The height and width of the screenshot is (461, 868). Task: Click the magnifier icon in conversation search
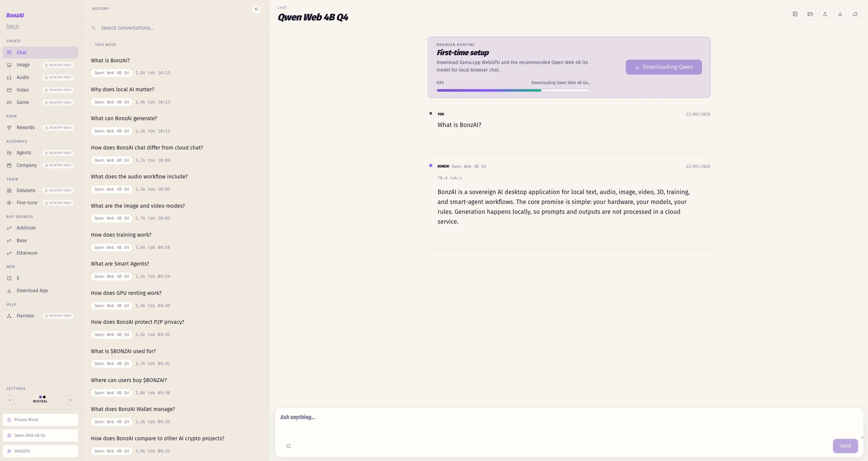[94, 28]
